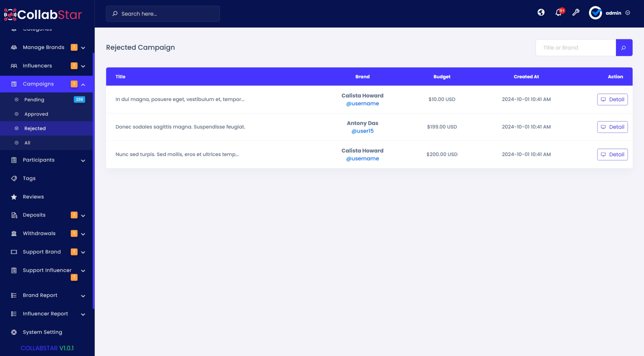Collapse the Campaigns menu chevron

pyautogui.click(x=83, y=85)
